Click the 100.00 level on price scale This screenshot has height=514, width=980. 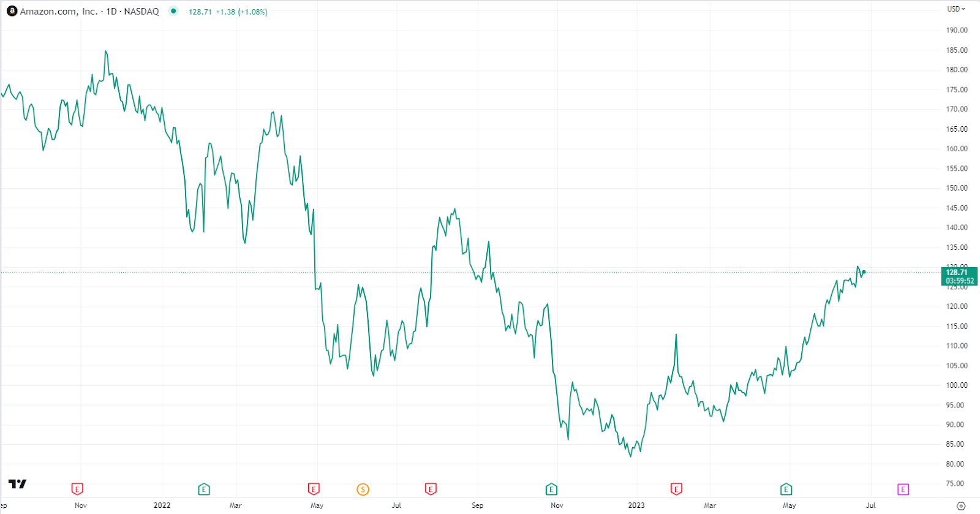[x=957, y=385]
